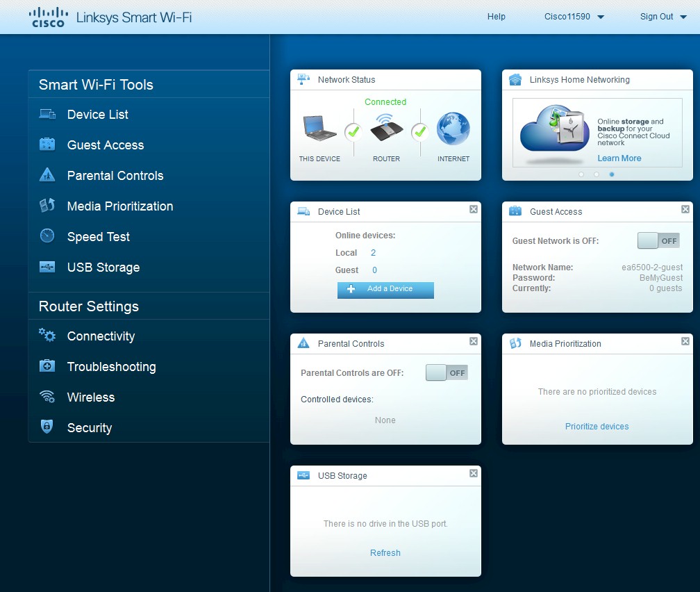
Task: Close the Device List widget
Action: pyautogui.click(x=474, y=209)
